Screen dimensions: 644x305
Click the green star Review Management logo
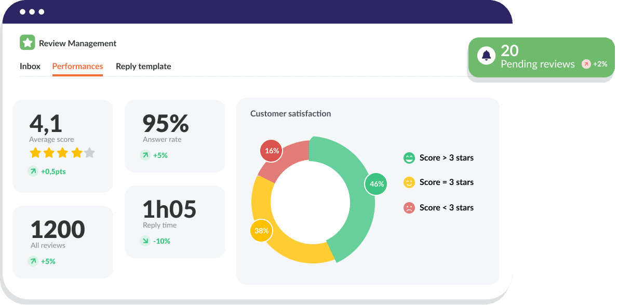click(27, 43)
